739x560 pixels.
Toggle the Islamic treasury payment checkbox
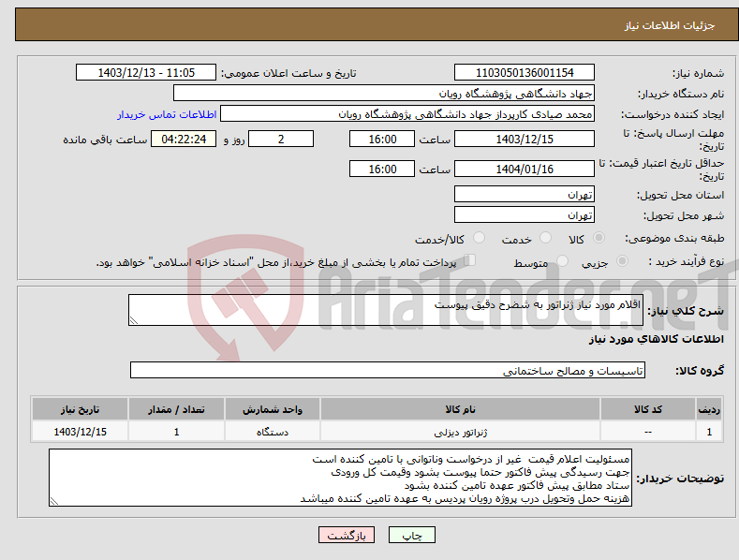pos(470,260)
